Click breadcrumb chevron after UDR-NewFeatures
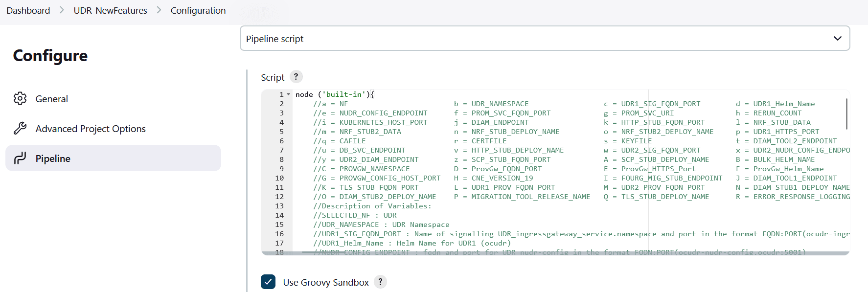 pyautogui.click(x=159, y=10)
